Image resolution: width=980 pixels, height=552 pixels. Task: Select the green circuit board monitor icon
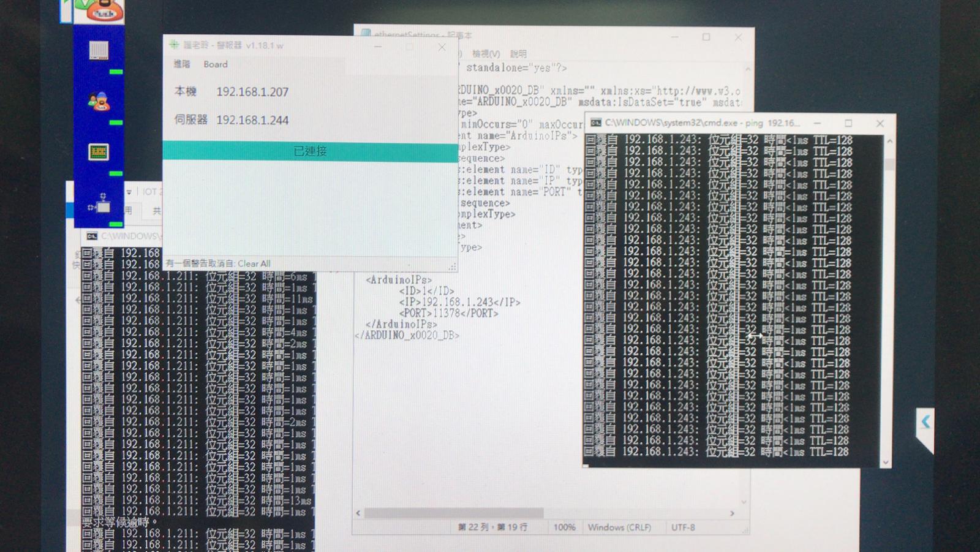pos(99,152)
